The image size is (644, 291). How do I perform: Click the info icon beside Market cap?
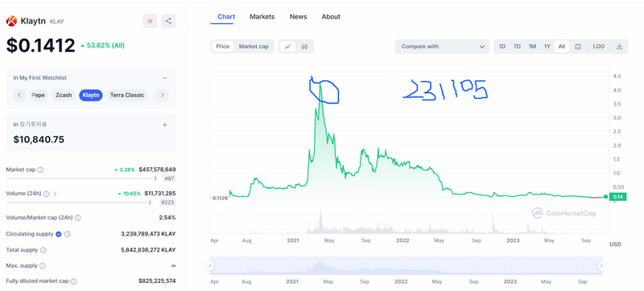tap(41, 170)
